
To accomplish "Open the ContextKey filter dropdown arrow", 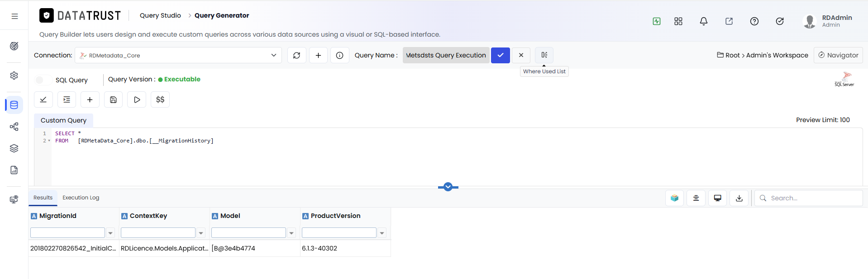I will (201, 233).
